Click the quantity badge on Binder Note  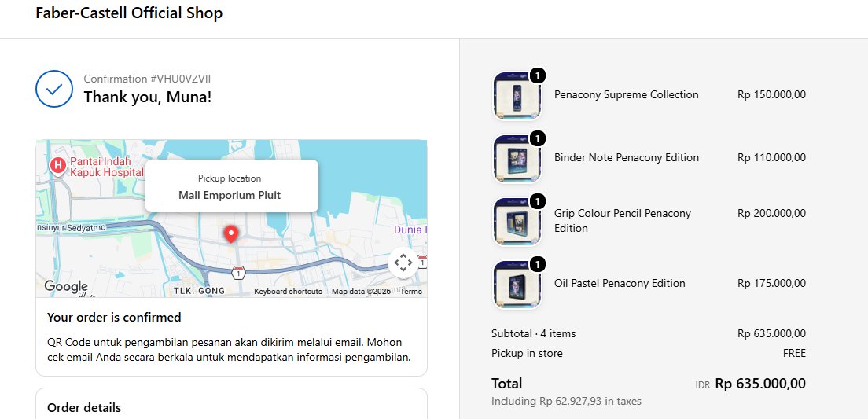pos(538,138)
